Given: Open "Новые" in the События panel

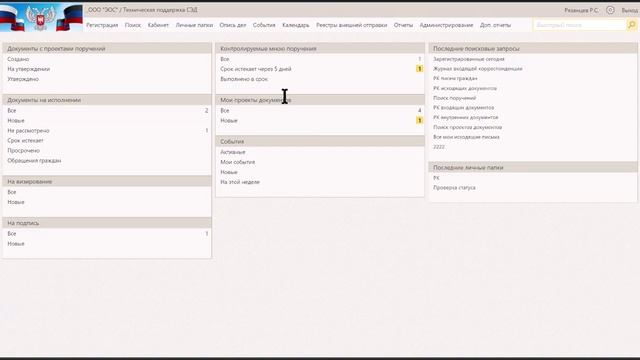Looking at the screenshot, I should pyautogui.click(x=229, y=172).
